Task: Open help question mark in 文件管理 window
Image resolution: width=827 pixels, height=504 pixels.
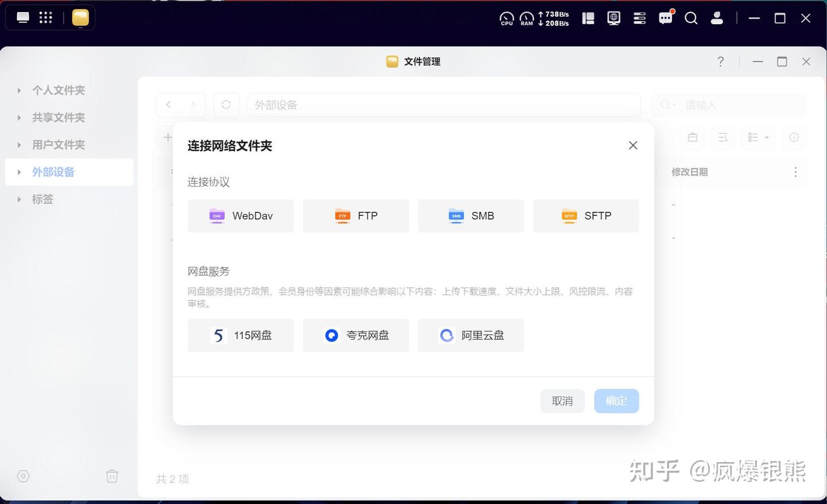Action: coord(721,61)
